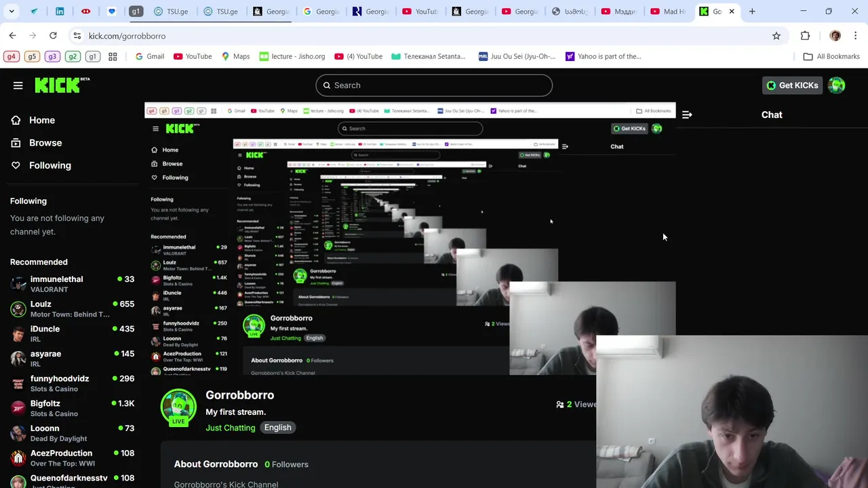Viewport: 868px width, 488px height.
Task: Click the Just Chatting category link
Action: [x=231, y=428]
